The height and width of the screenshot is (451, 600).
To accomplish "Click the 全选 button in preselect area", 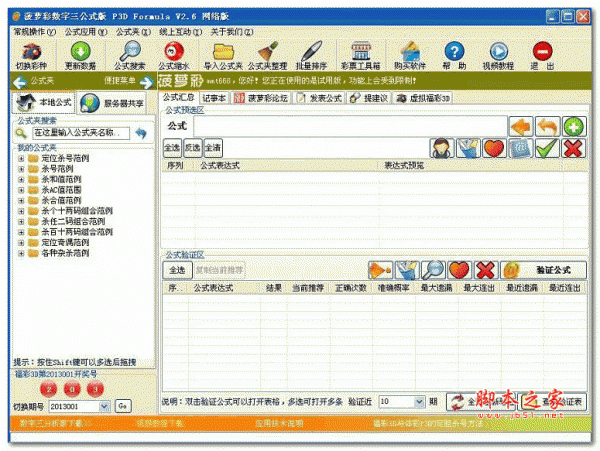I will coord(172,148).
